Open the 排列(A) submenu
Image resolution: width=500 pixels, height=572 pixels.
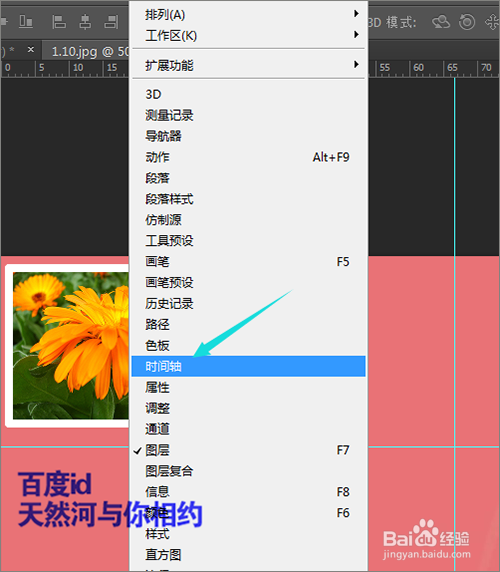[x=248, y=15]
